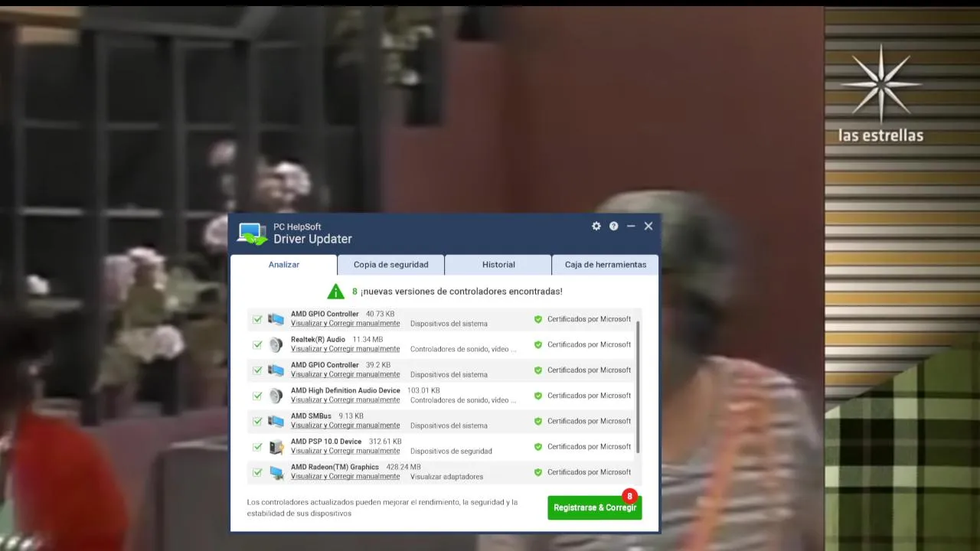Image resolution: width=980 pixels, height=551 pixels.
Task: Click green certified shield in 40.73 KB GPIO row
Action: pos(538,319)
